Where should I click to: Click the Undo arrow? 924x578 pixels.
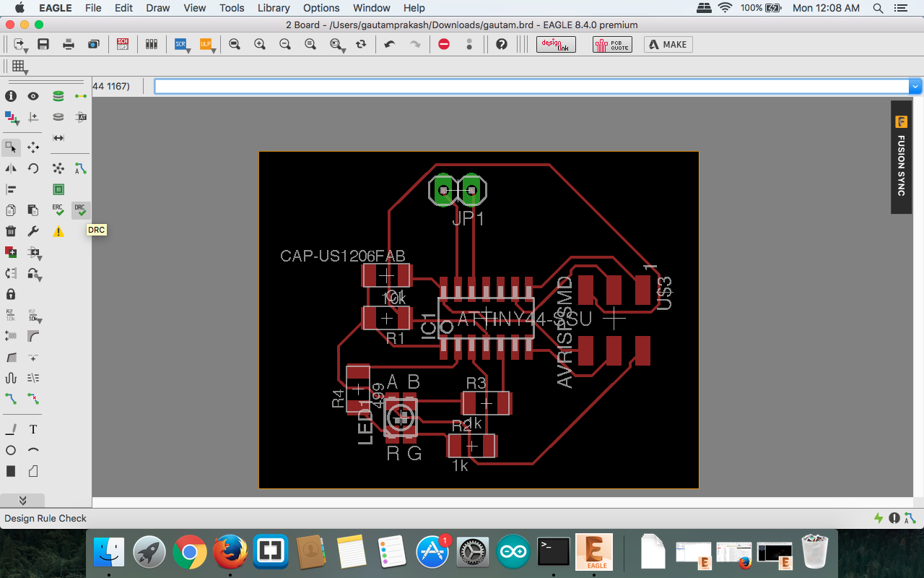pyautogui.click(x=390, y=44)
